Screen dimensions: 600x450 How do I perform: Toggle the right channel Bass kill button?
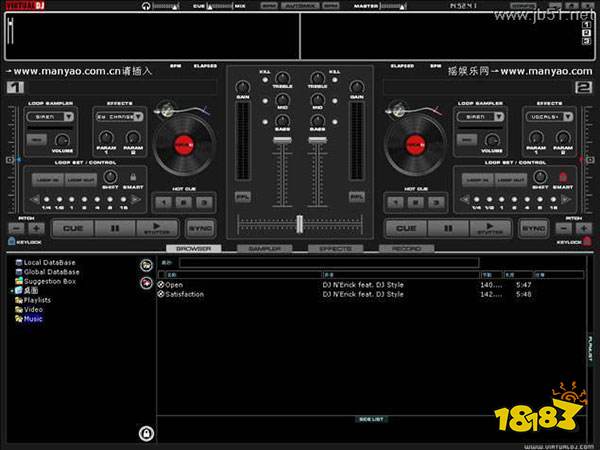click(335, 122)
